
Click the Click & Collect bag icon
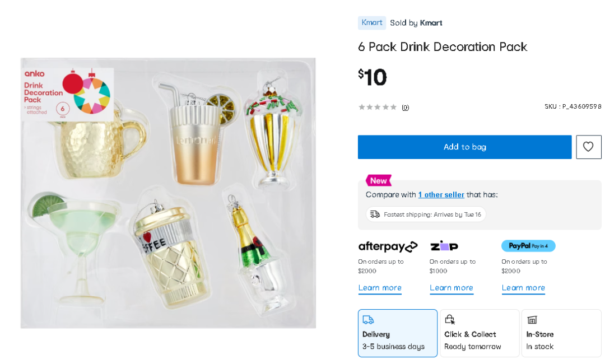(450, 319)
